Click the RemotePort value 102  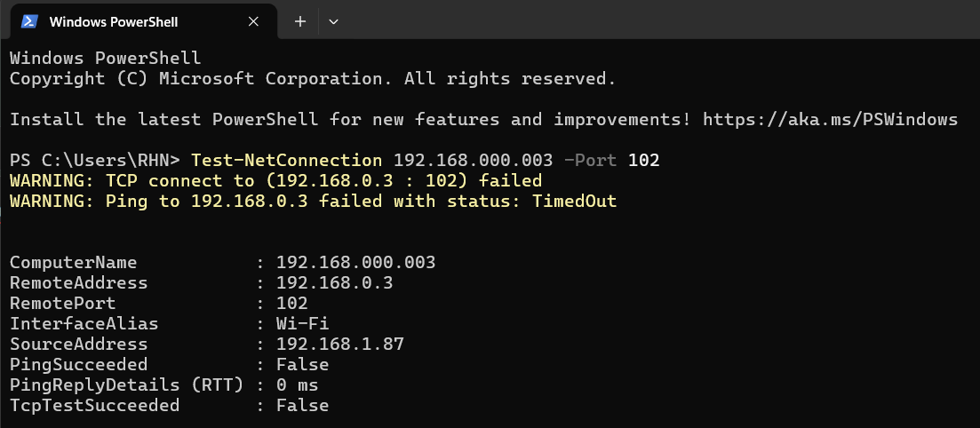[292, 304]
